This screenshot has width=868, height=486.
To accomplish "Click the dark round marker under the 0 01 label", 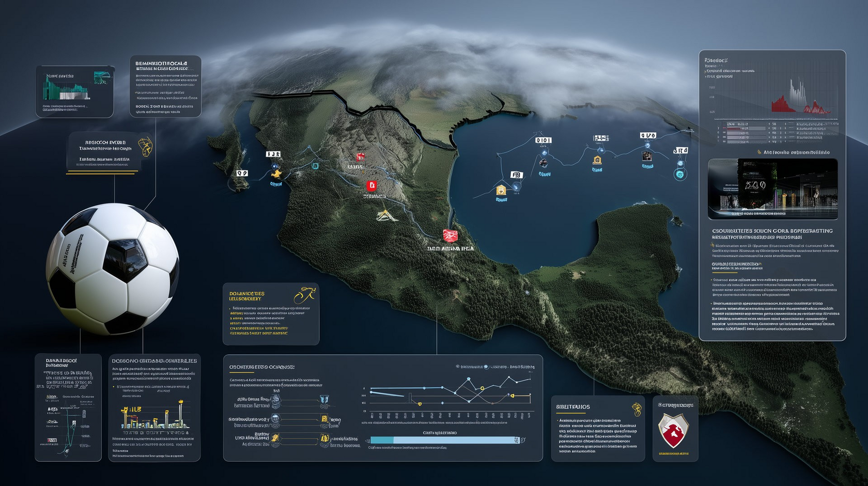I will click(544, 163).
